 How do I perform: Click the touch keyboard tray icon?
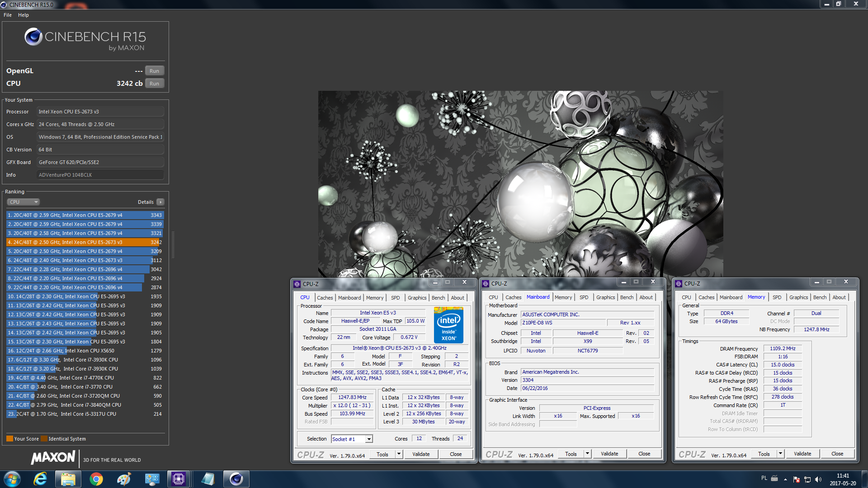774,479
